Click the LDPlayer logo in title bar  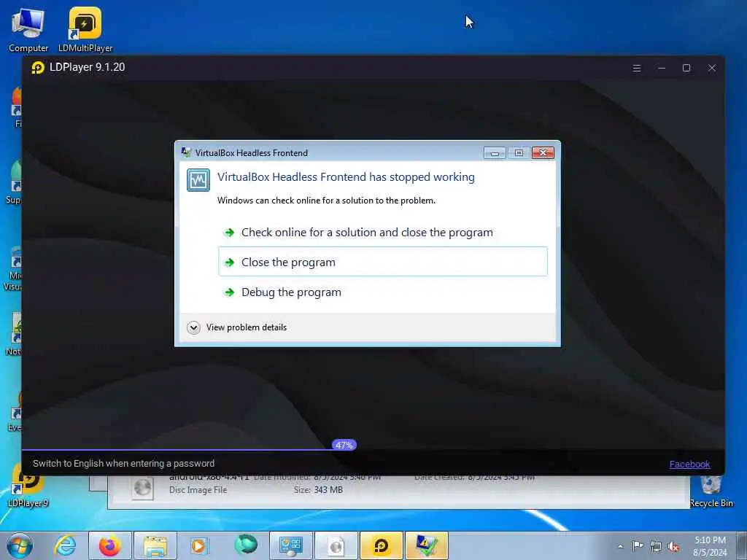(x=38, y=68)
